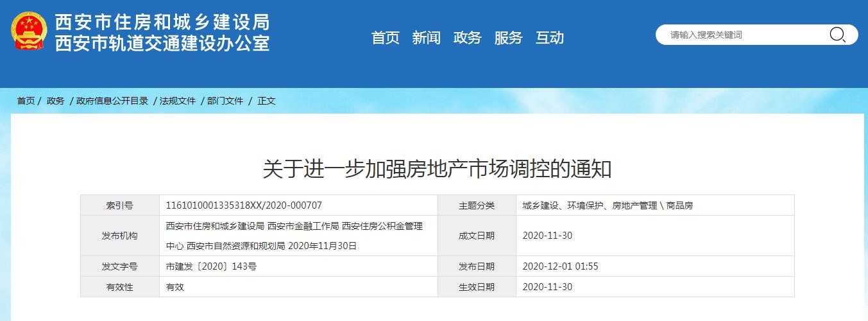Click the 生效日期 label cell

(x=477, y=287)
